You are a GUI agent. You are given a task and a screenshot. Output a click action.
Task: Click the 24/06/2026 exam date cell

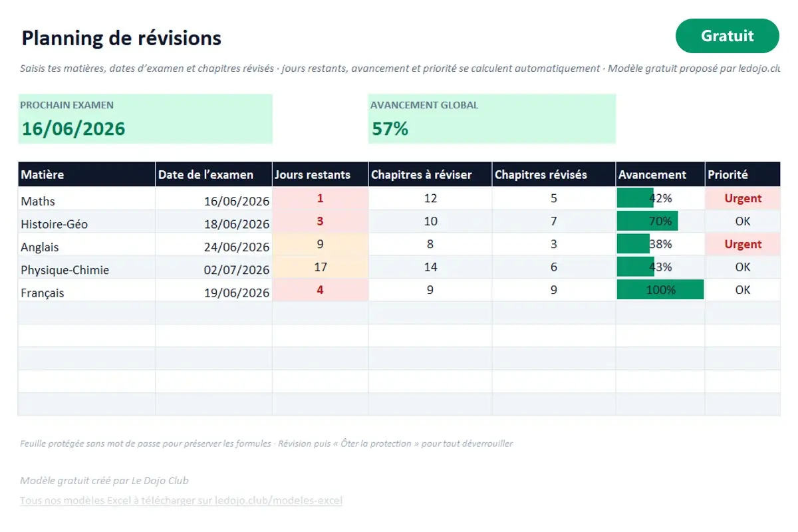pos(213,245)
